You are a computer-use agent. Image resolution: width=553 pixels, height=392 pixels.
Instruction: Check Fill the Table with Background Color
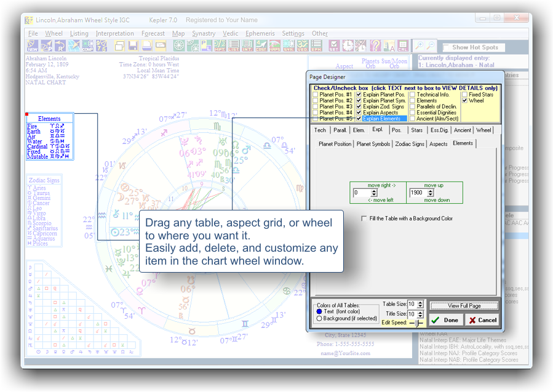(364, 218)
